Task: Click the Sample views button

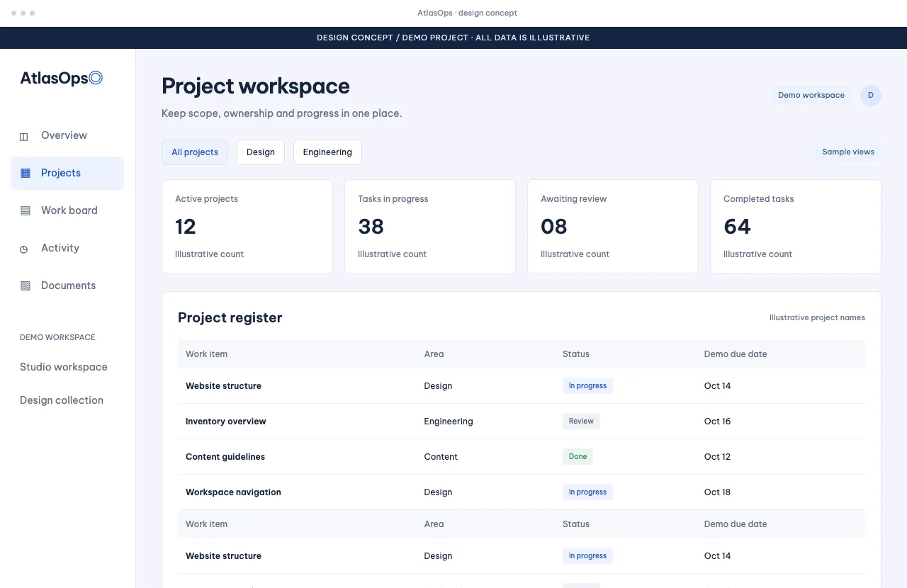Action: point(848,152)
